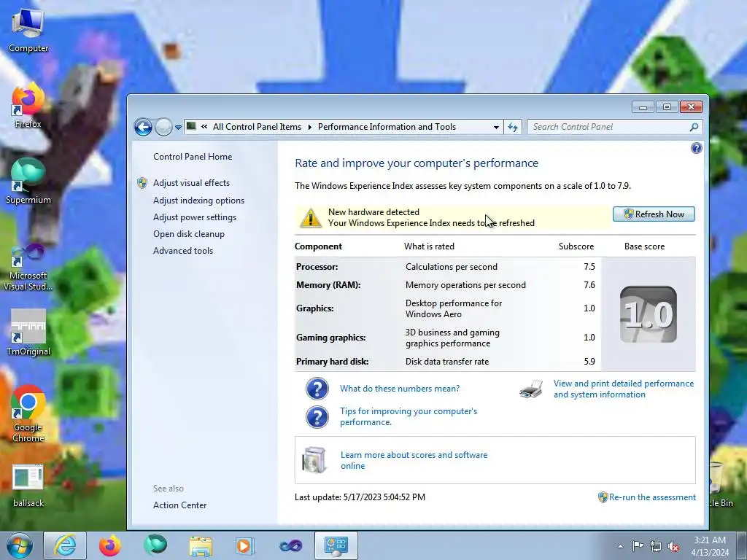
Task: Click the software box icon beside Learn more
Action: [314, 460]
